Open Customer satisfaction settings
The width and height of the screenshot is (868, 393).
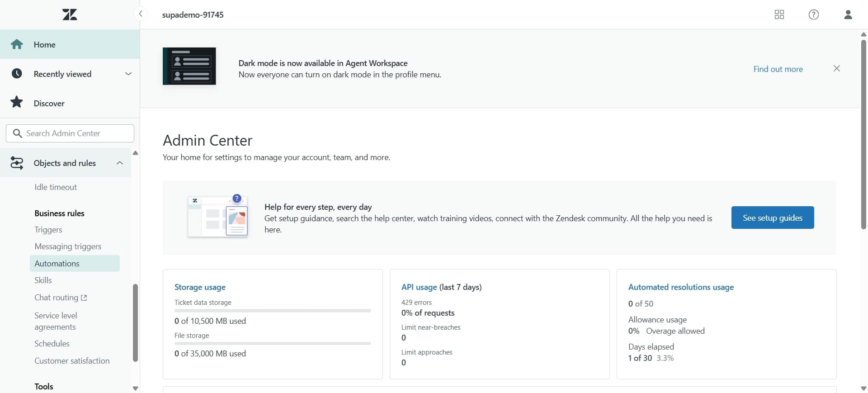coord(72,361)
